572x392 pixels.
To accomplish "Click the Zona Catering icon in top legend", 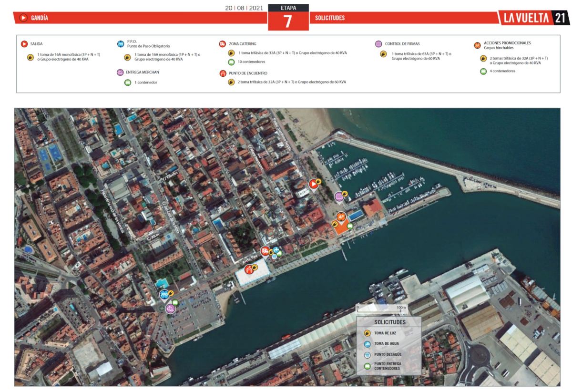I will [x=223, y=44].
